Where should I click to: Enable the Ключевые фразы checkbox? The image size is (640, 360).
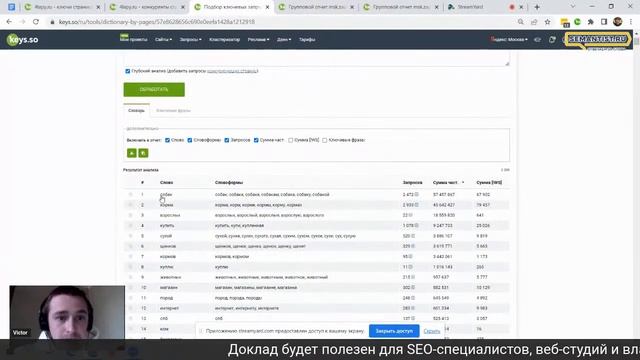(324, 140)
